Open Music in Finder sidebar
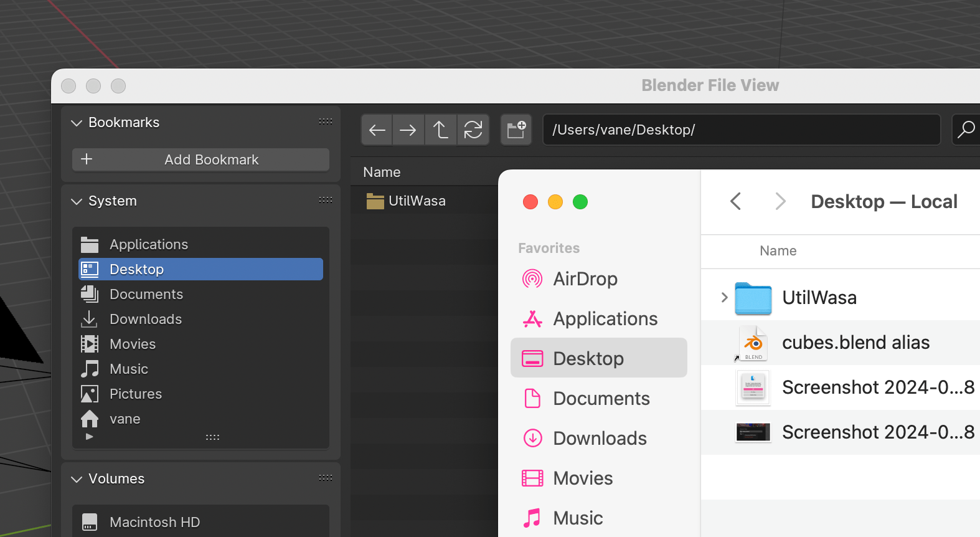 tap(598, 518)
